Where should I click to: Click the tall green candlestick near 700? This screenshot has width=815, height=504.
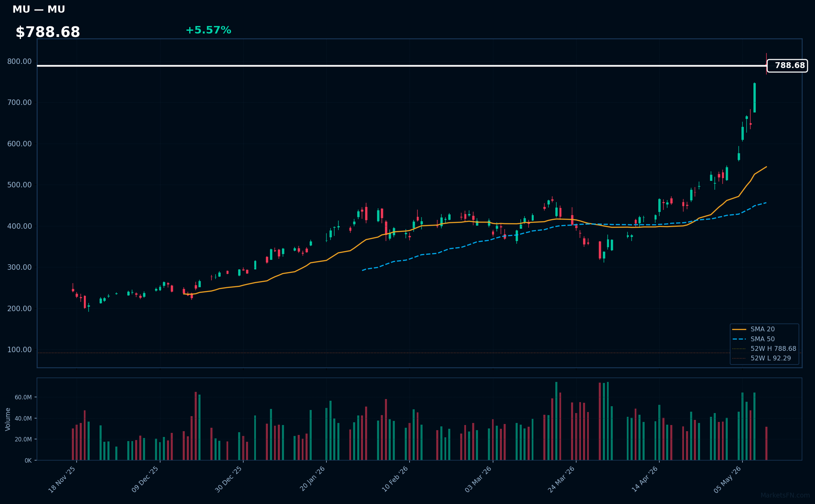point(754,98)
